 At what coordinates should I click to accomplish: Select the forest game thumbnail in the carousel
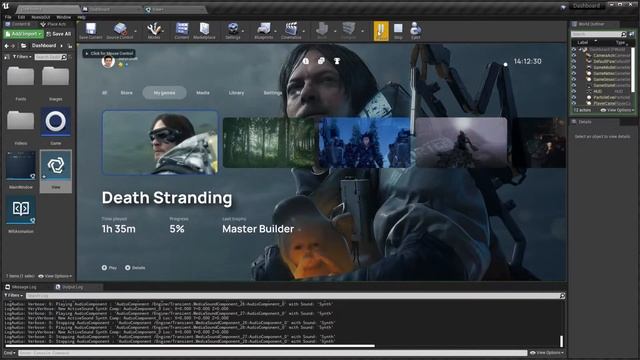269,142
